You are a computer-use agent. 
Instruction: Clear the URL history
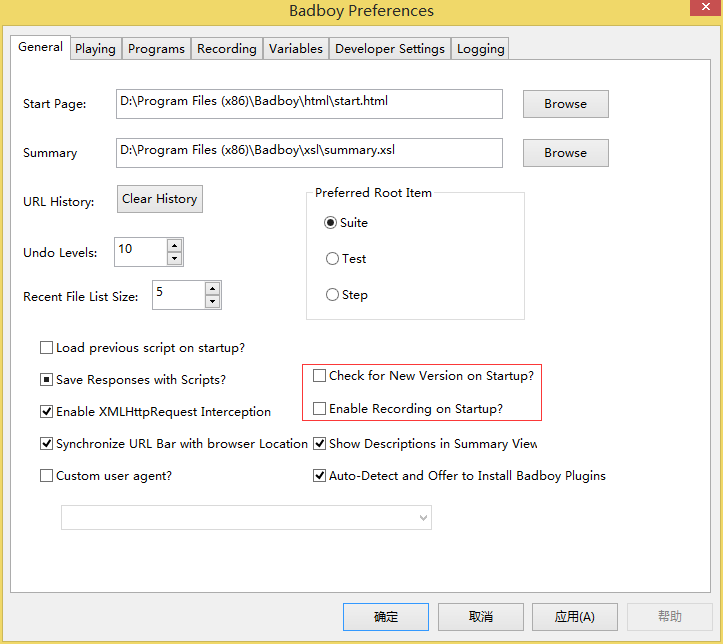pos(160,199)
